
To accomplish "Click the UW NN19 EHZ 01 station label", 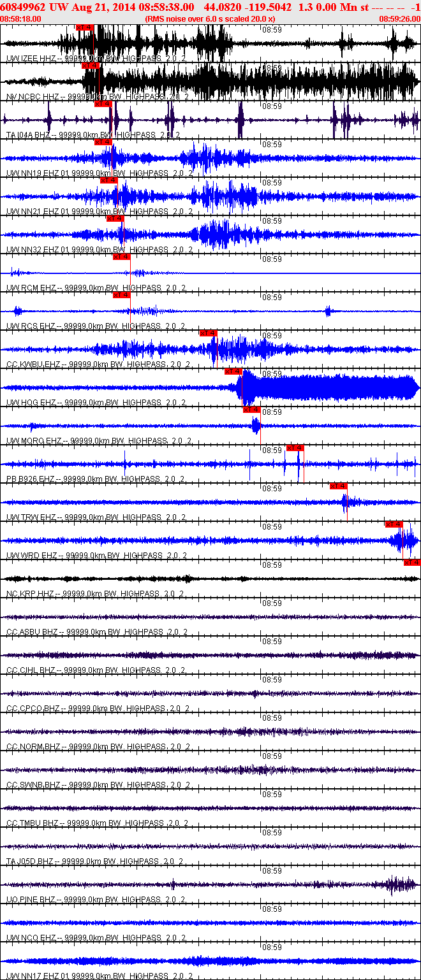I will (x=98, y=173).
